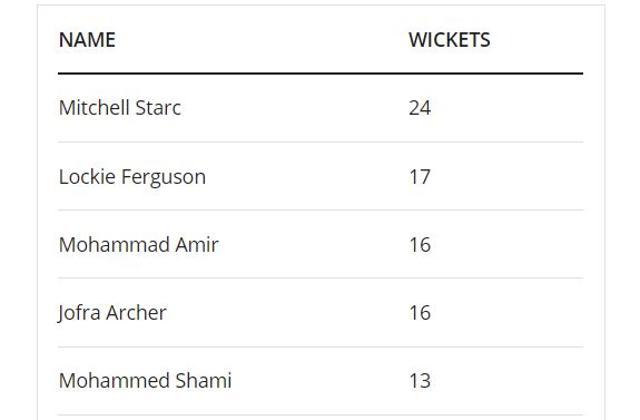Click the thick divider below table header
The width and height of the screenshot is (640, 420).
[320, 74]
